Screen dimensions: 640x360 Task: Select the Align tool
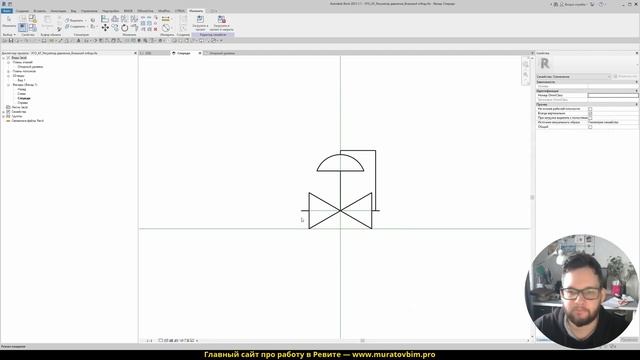click(105, 19)
